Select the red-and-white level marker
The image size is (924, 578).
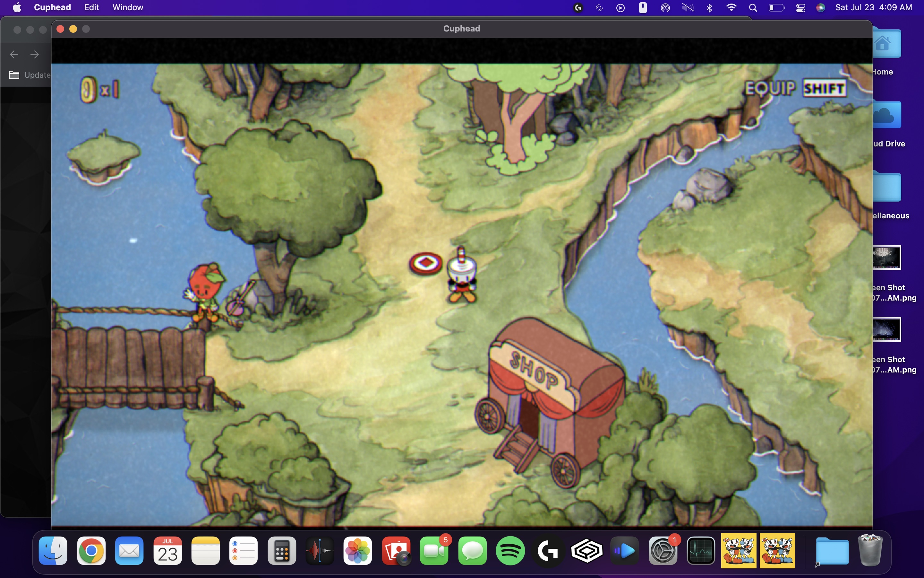(425, 263)
